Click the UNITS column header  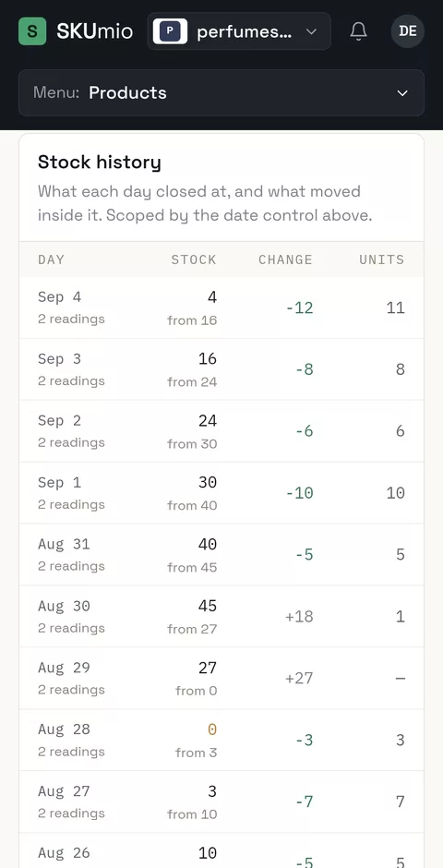381,259
